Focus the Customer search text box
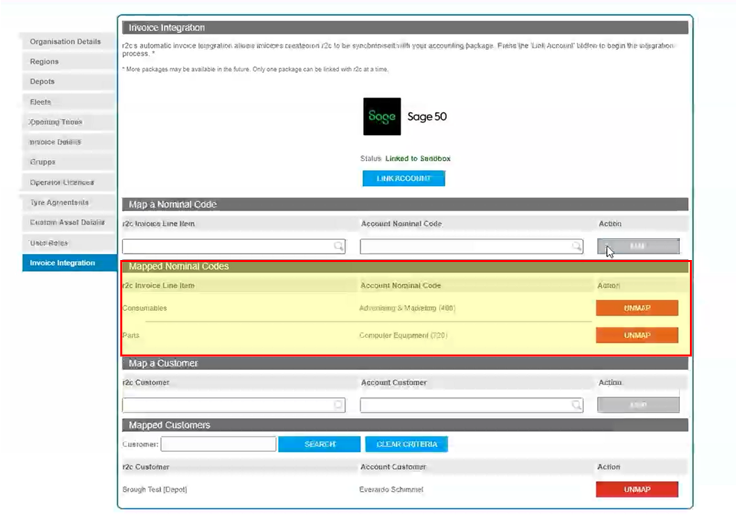This screenshot has width=736, height=524. [218, 444]
